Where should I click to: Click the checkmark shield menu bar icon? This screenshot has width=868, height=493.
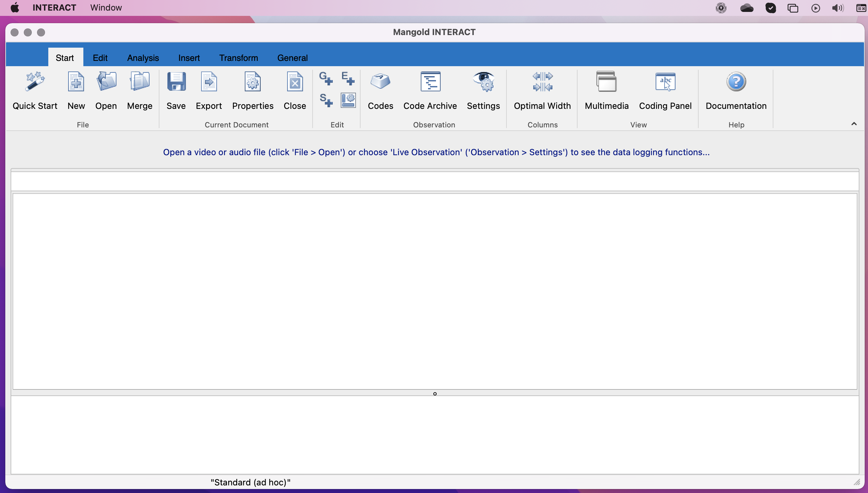click(770, 8)
